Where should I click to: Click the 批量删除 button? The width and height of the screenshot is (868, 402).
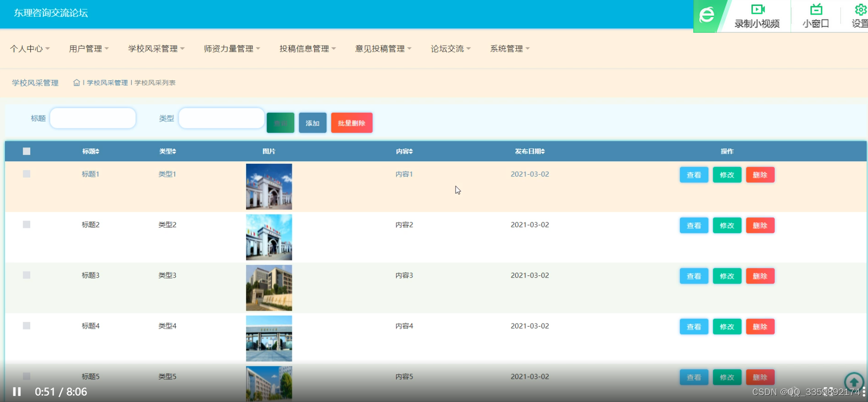(x=352, y=123)
